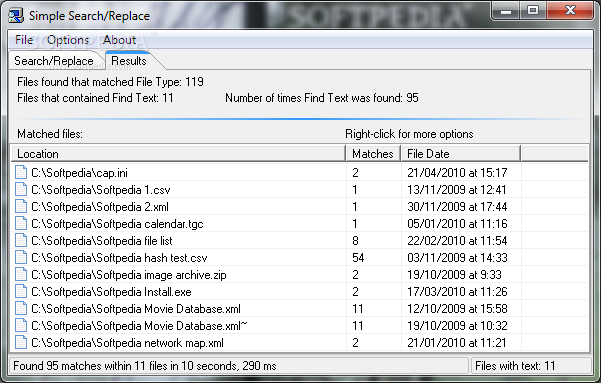Click date 19/10/2009 at 10:32
The image size is (601, 383).
[457, 325]
